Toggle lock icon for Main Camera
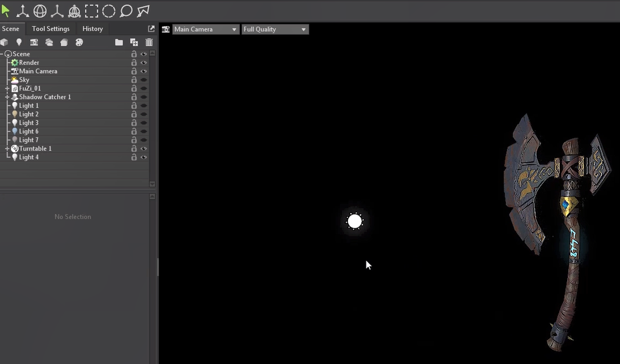Viewport: 620px width, 364px height. (134, 71)
